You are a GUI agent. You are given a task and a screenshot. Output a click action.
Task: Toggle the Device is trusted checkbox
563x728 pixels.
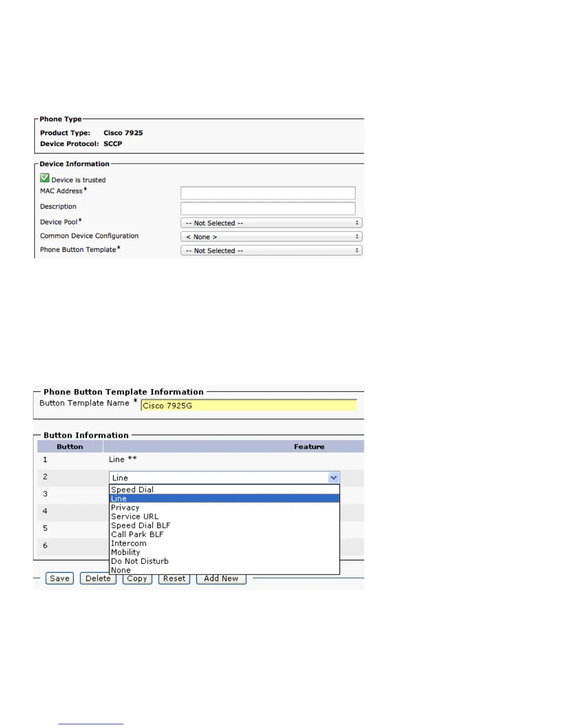45,178
